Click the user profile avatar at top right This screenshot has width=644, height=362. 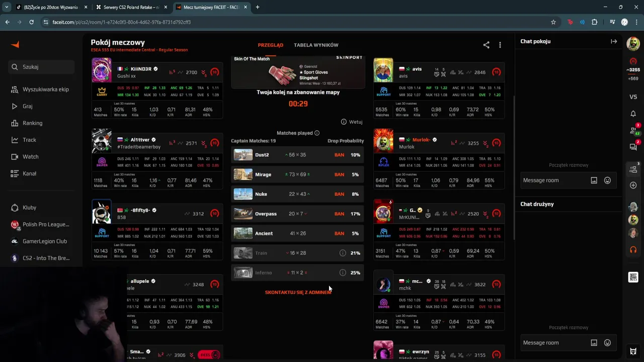pyautogui.click(x=633, y=44)
